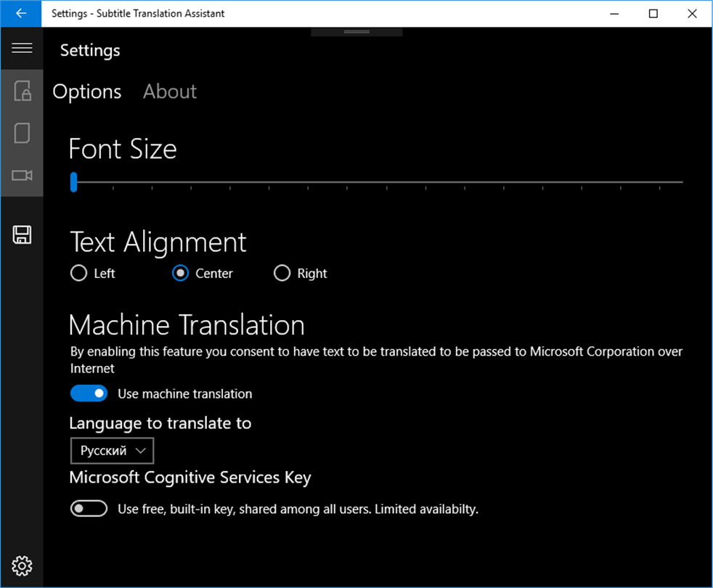713x588 pixels.
Task: Open the translation language dropdown showing Русский
Action: coord(112,451)
